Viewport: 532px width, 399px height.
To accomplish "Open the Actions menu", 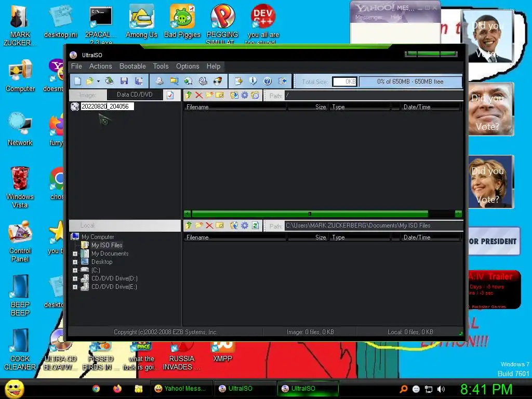I will pos(100,66).
